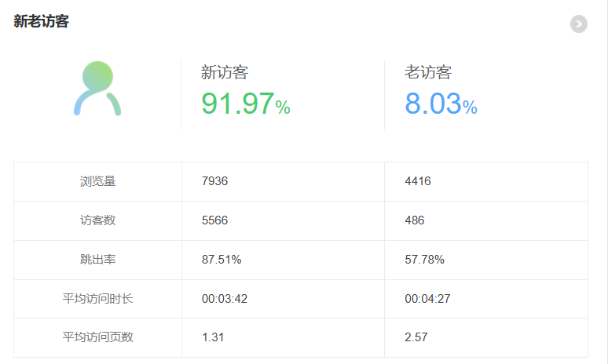
Task: Click the 57.78% bounce rate cell
Action: tap(424, 259)
